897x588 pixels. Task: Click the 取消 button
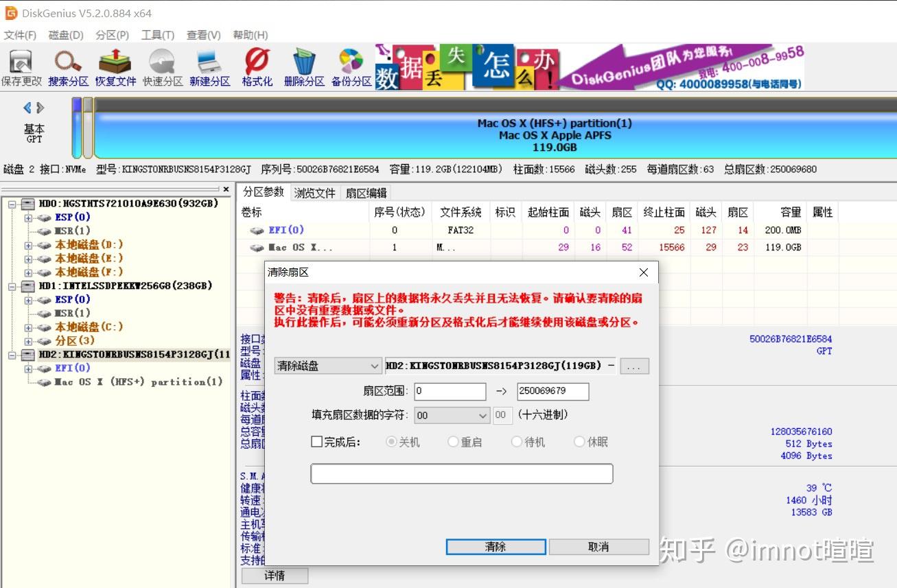pyautogui.click(x=599, y=547)
